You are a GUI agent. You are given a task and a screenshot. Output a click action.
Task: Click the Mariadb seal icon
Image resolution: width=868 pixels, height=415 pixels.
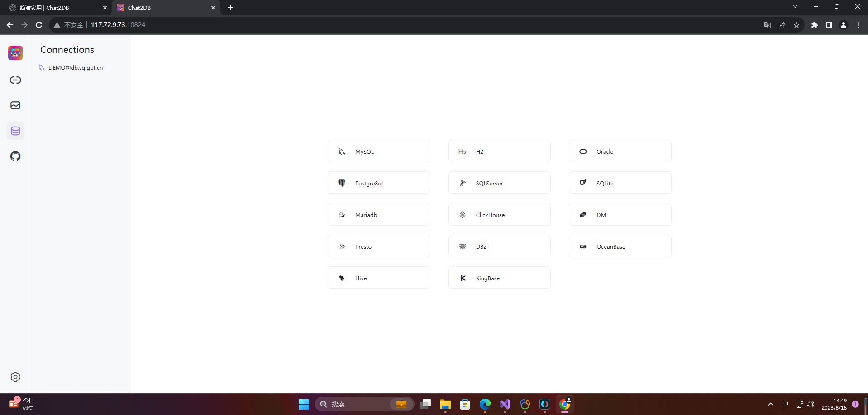point(342,215)
